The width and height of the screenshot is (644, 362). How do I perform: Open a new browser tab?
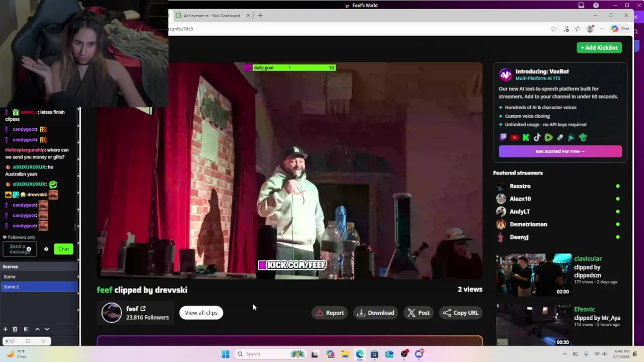click(x=260, y=16)
